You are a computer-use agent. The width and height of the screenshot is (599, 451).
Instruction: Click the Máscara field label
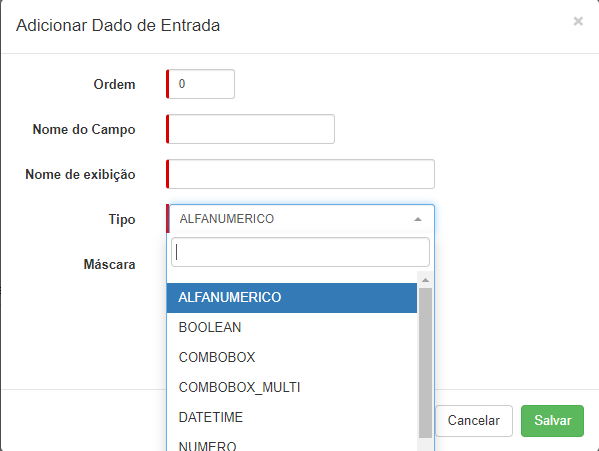coord(110,264)
